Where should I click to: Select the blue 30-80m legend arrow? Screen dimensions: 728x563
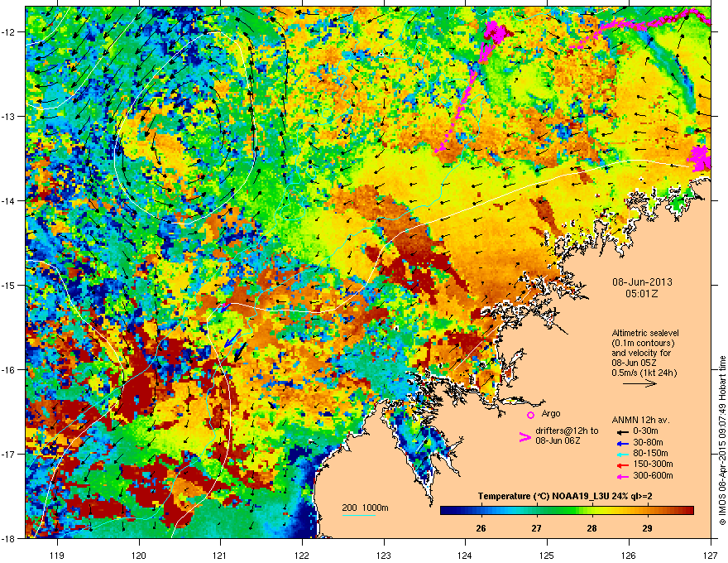coord(622,443)
